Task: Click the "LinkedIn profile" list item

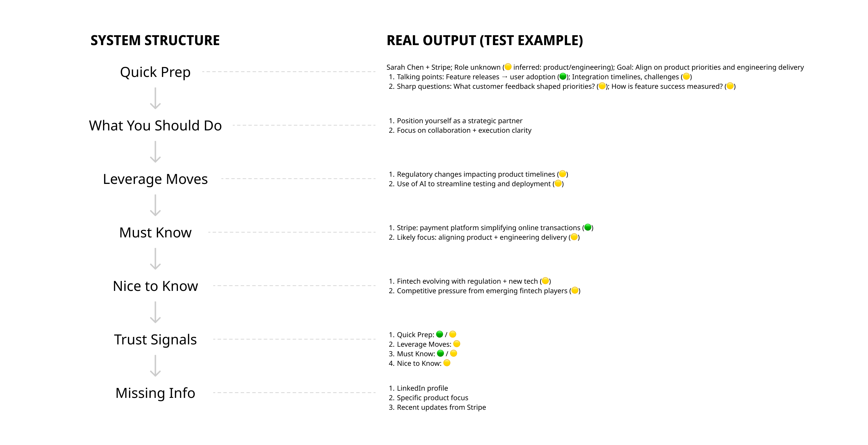Action: click(x=422, y=388)
